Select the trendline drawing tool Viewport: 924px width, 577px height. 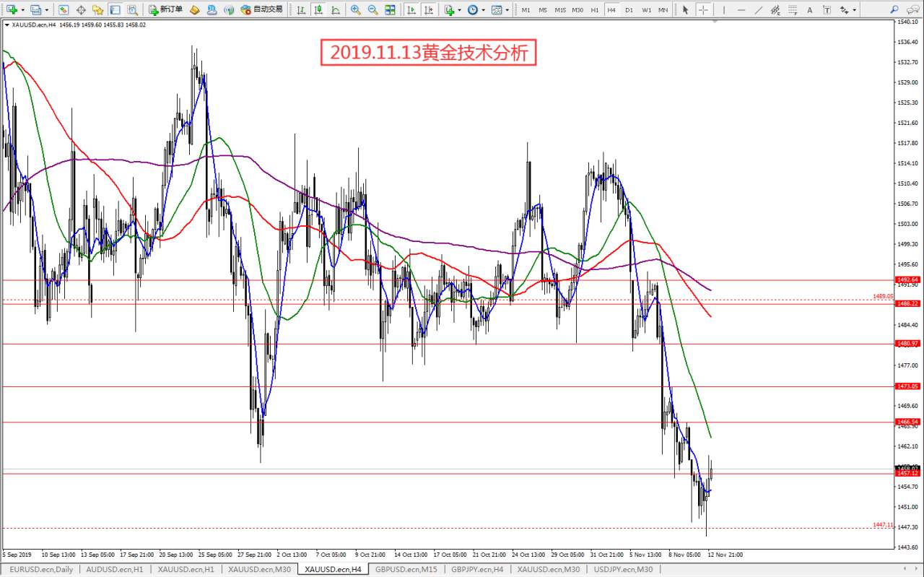coord(758,9)
